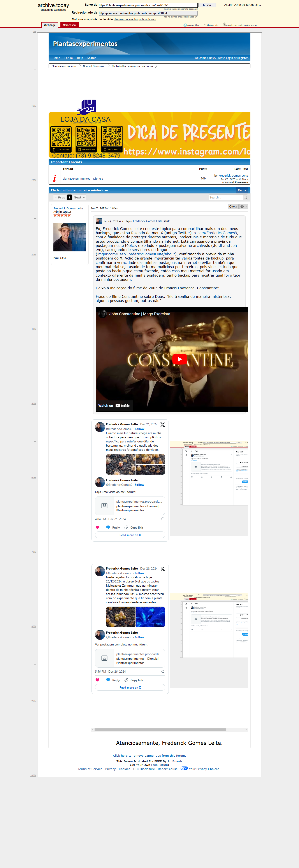The image size is (299, 868).
Task: Click the report abuse lightbulb icon
Action: click(x=224, y=25)
